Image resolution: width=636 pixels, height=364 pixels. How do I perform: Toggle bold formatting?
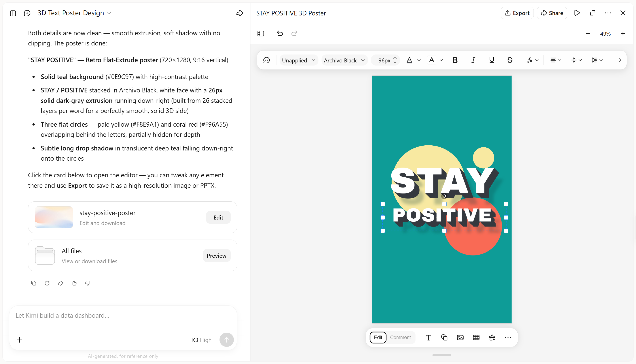coord(455,60)
